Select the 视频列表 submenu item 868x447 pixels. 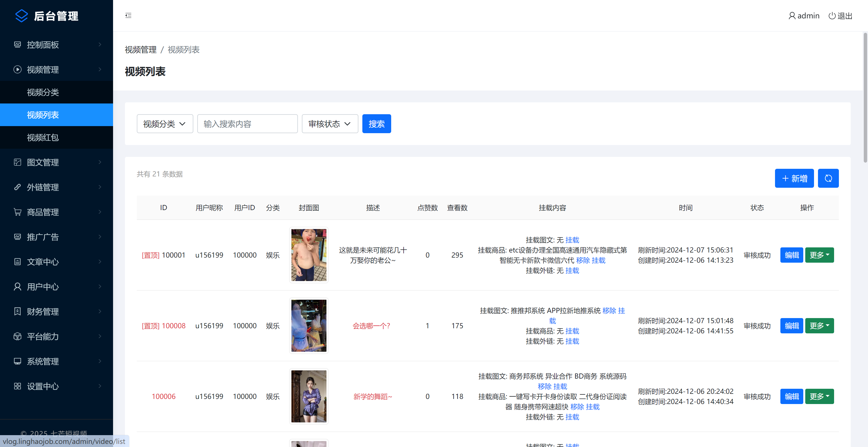pos(56,115)
